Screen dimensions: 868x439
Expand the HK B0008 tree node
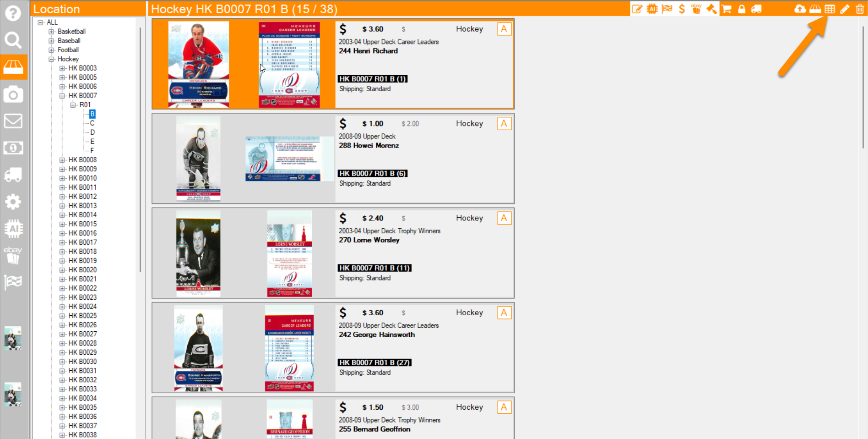[x=62, y=159]
